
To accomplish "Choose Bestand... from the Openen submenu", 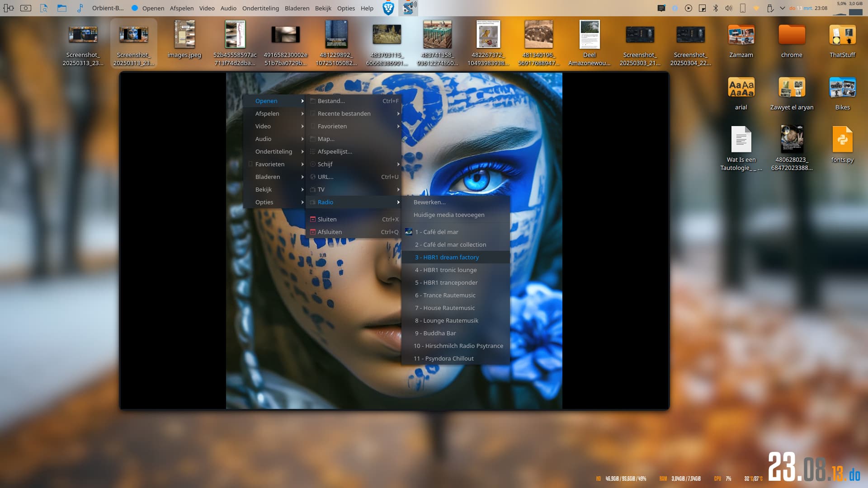I will coord(354,101).
